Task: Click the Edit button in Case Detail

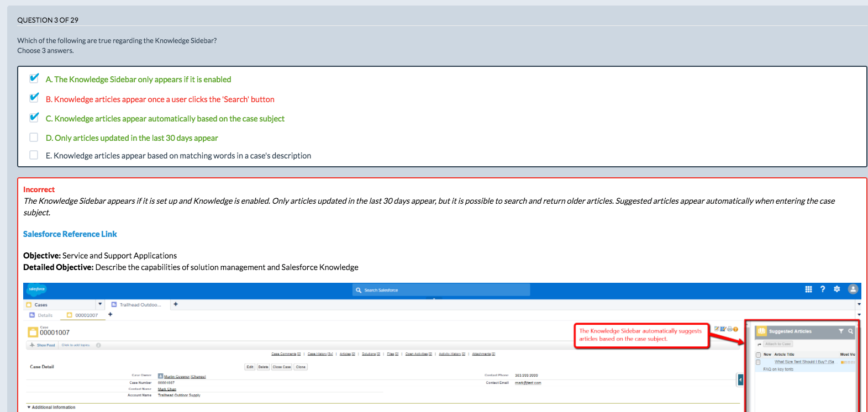Action: (x=250, y=367)
